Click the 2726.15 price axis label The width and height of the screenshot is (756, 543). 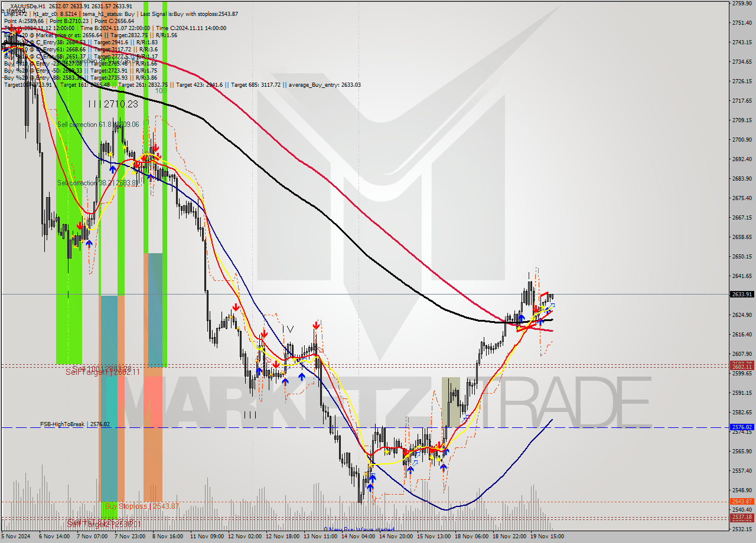pyautogui.click(x=741, y=81)
